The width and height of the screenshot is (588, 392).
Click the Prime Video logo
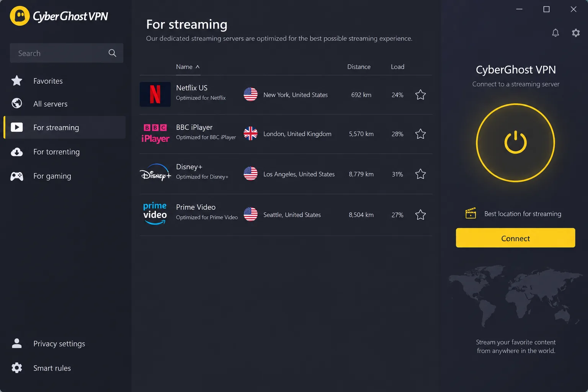tap(155, 214)
